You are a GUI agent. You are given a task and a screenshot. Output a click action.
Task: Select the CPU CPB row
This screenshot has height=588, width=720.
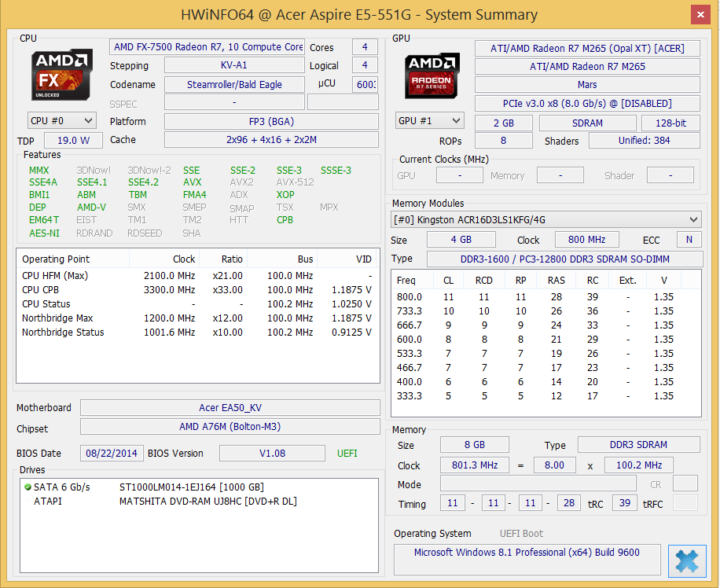(197, 290)
